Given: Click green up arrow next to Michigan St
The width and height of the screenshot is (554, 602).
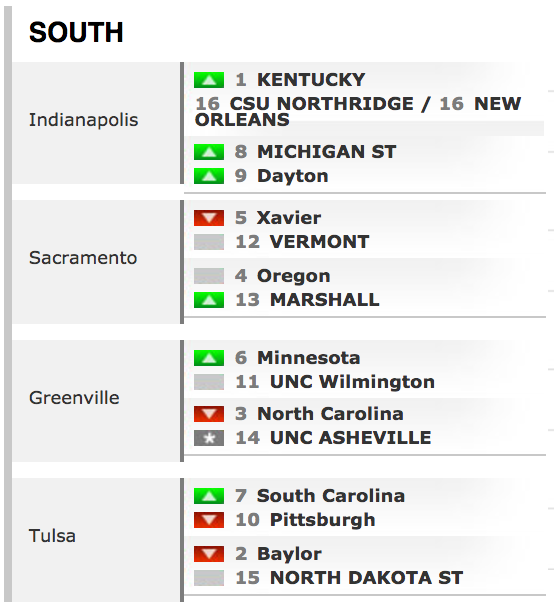Looking at the screenshot, I should [x=209, y=152].
